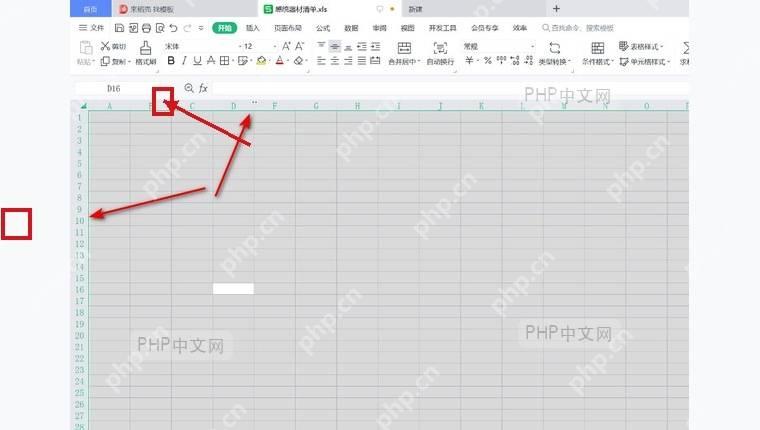This screenshot has height=430, width=760.
Task: Click the Conditional Formatting (条件格式) icon
Action: (598, 48)
